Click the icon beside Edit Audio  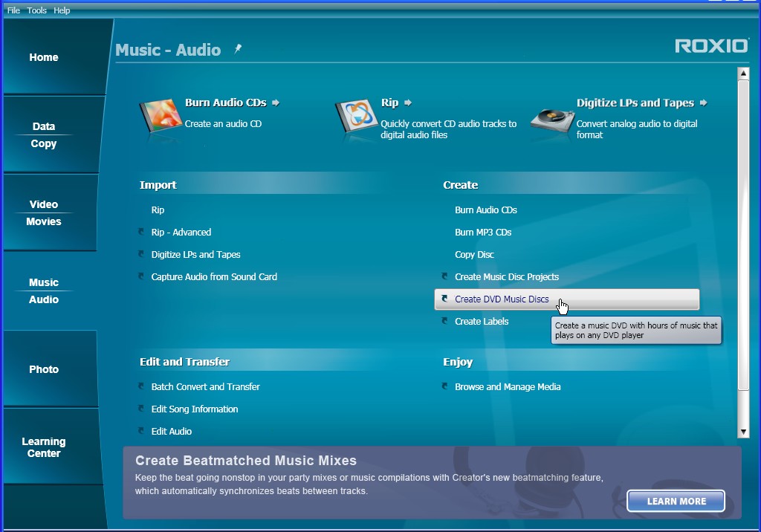[x=141, y=430]
